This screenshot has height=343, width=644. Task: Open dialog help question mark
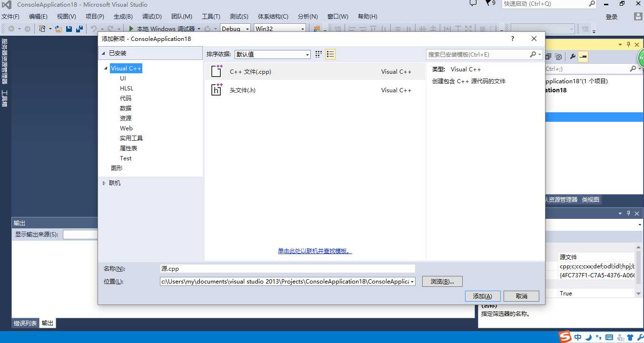[513, 39]
